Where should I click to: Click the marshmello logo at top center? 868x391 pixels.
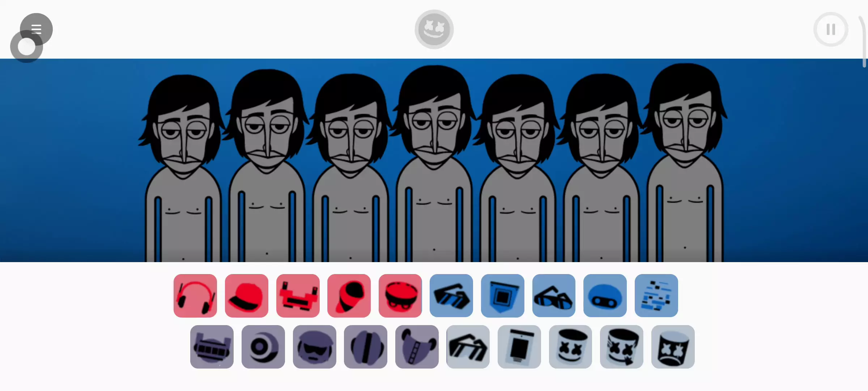(x=434, y=29)
